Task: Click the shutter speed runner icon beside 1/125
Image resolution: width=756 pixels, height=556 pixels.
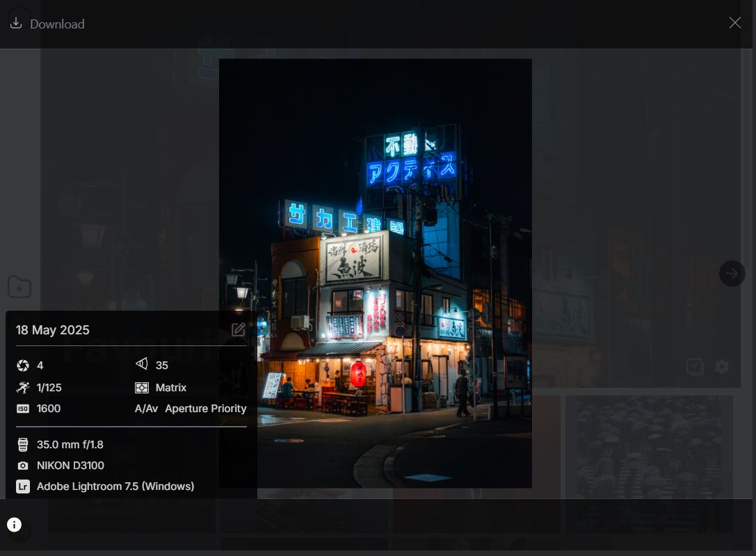Action: click(23, 387)
